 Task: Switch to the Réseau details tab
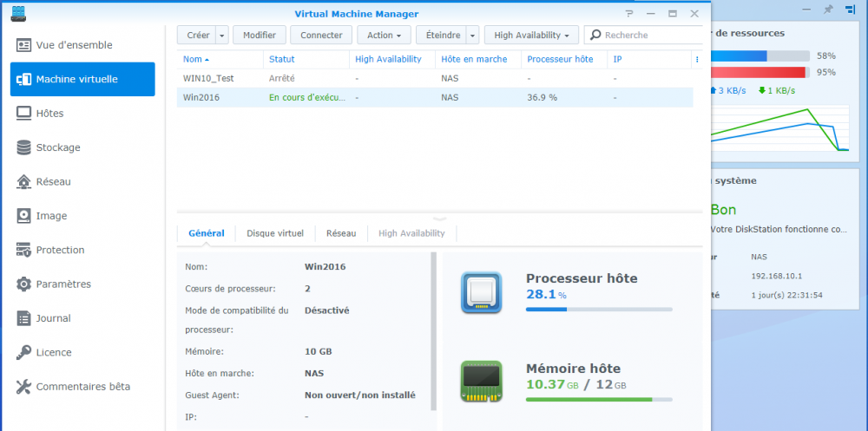[341, 233]
